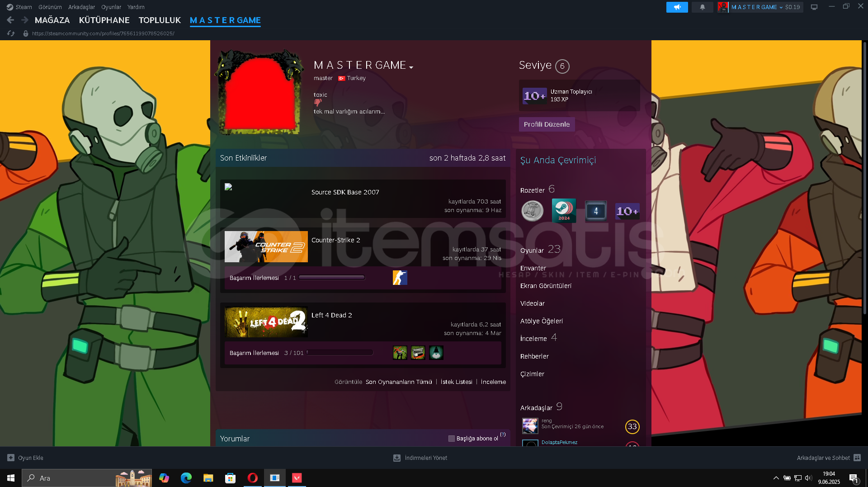Click the İstek Listesi link
Viewport: 868px width, 487px height.
point(457,382)
